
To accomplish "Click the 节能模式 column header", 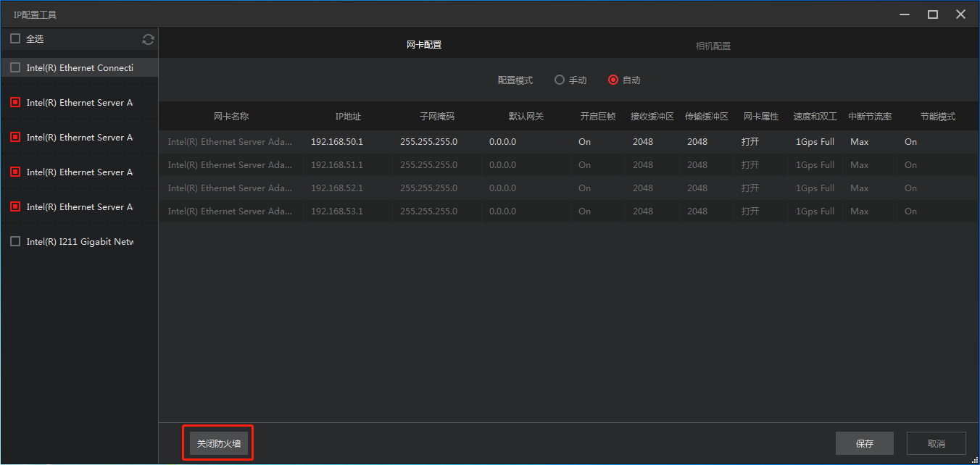I will 937,117.
